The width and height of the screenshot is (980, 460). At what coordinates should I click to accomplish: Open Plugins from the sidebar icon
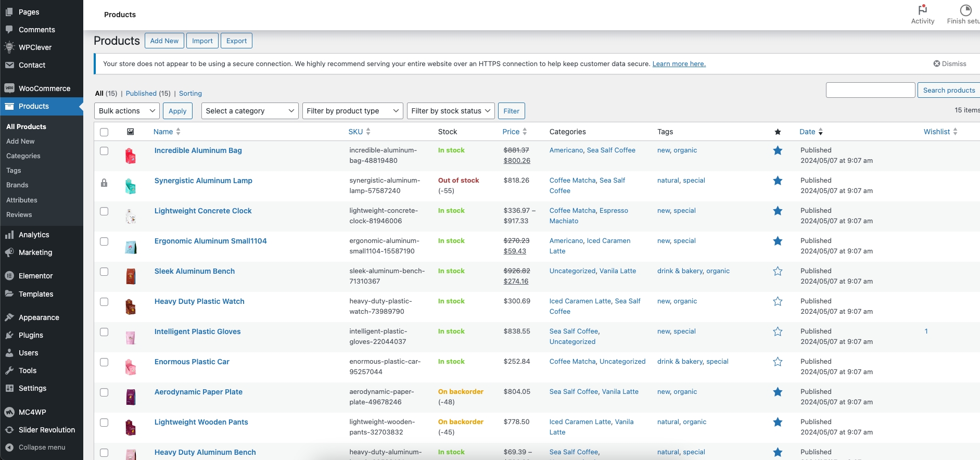point(9,335)
